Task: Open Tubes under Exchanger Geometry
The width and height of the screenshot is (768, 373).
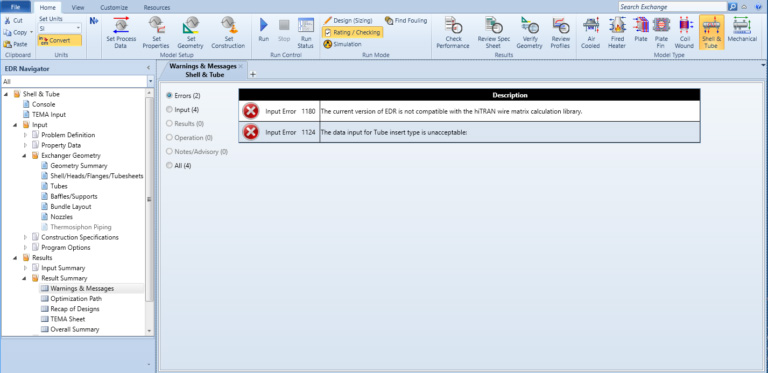Action: click(59, 186)
